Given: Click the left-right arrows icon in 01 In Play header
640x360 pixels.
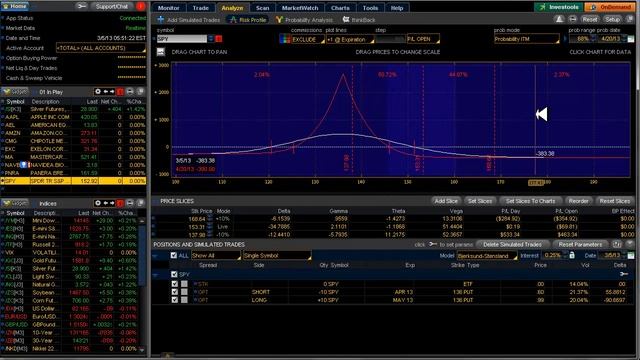Looking at the screenshot, I should pos(109,91).
